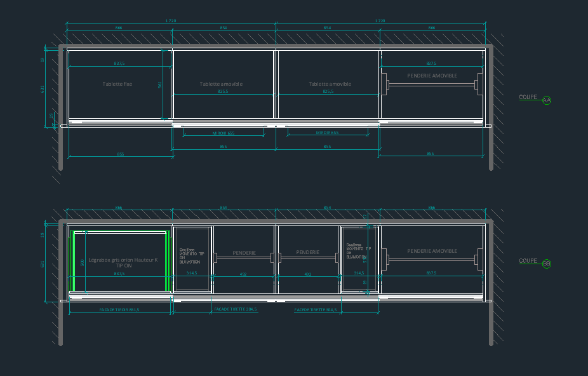Click the 837,5 dimension above Tablette fixe
The width and height of the screenshot is (588, 376).
point(119,64)
